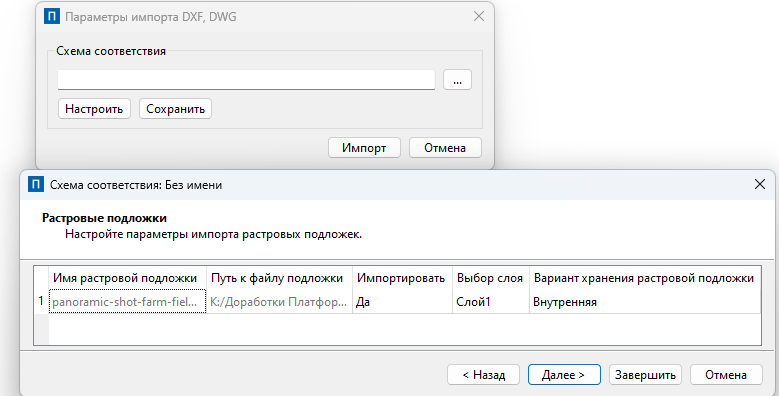Screen dimensions: 779x396
Task: Click the Завершить button
Action: pos(645,375)
